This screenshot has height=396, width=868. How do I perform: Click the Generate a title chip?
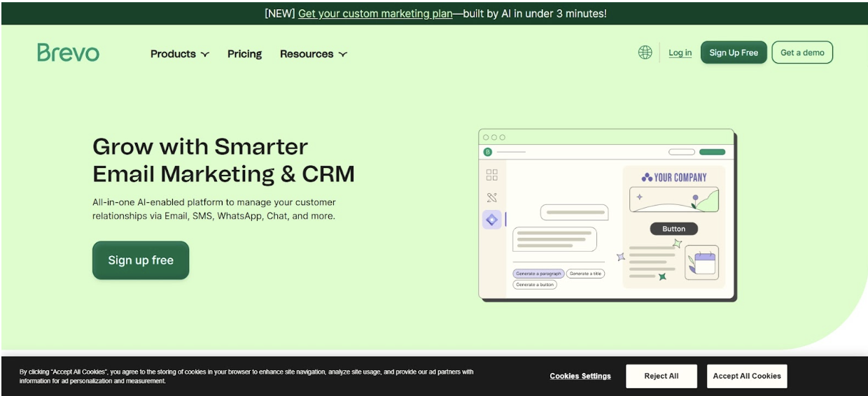585,274
